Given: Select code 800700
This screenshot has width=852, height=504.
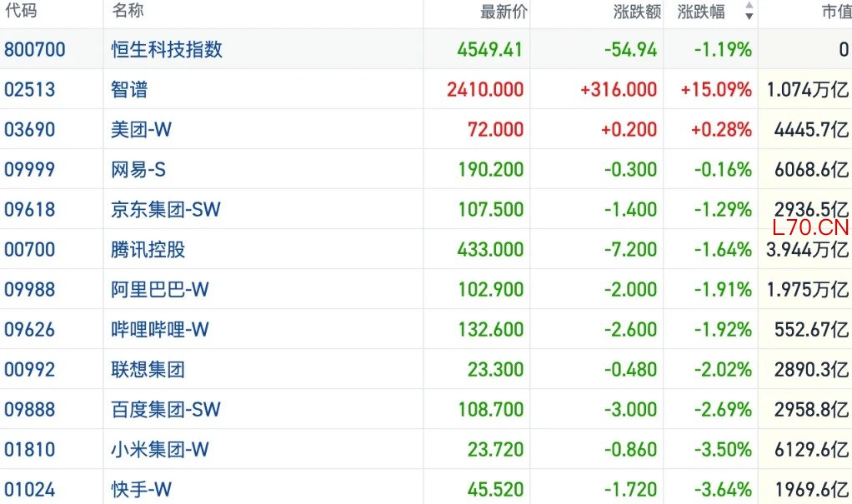Looking at the screenshot, I should tap(35, 49).
